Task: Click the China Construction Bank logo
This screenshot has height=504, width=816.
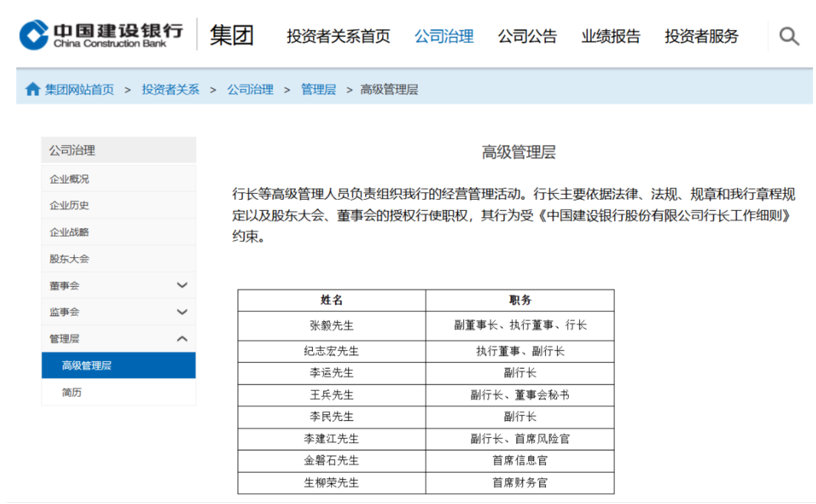Action: (101, 35)
